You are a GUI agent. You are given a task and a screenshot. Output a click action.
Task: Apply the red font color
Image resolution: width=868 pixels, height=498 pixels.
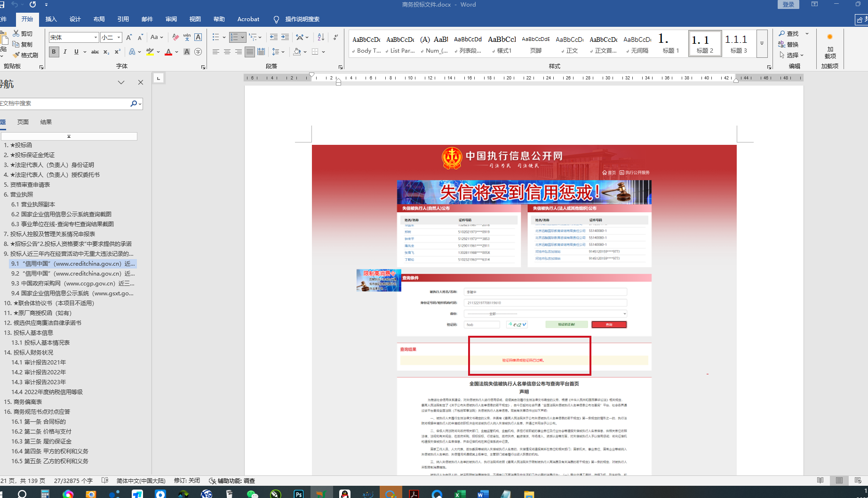tap(168, 52)
